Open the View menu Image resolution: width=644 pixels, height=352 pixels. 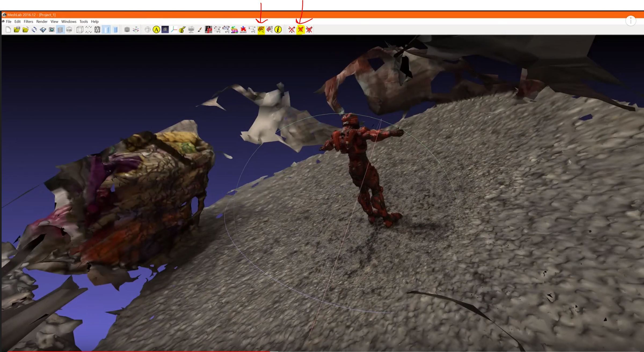[x=54, y=21]
